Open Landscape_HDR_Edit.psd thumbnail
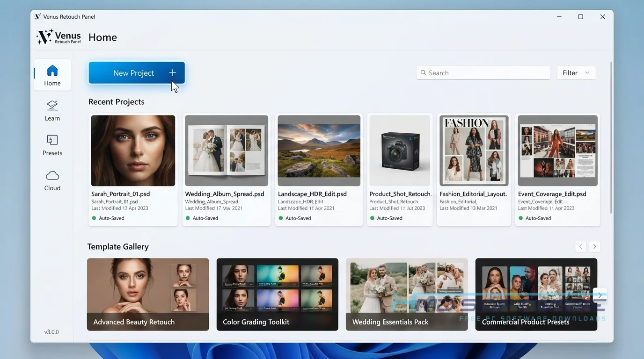Image resolution: width=644 pixels, height=359 pixels. [x=319, y=151]
